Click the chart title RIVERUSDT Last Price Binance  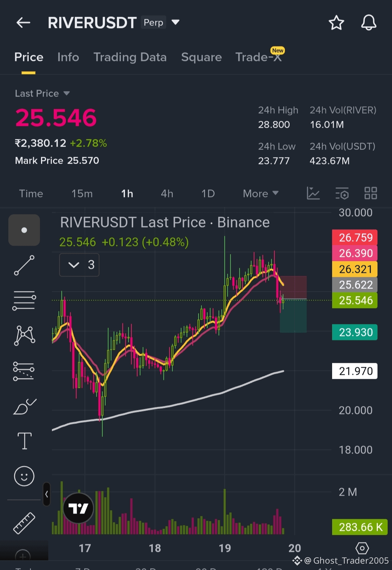(x=165, y=222)
